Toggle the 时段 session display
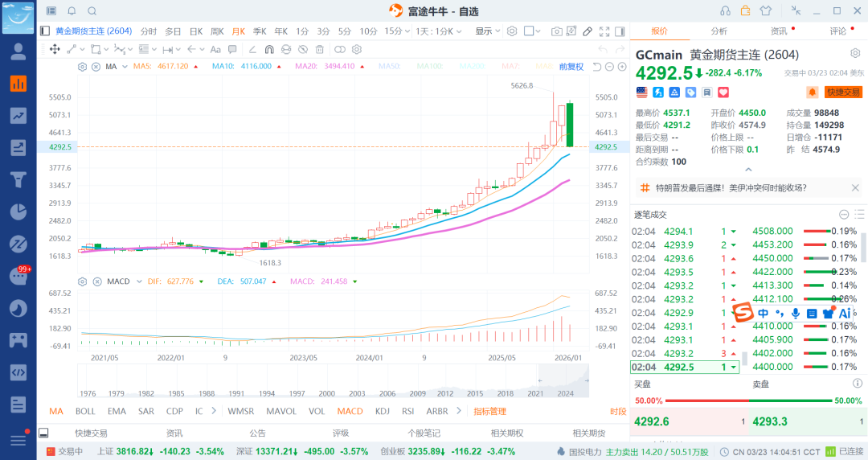This screenshot has height=460, width=868. pyautogui.click(x=617, y=411)
